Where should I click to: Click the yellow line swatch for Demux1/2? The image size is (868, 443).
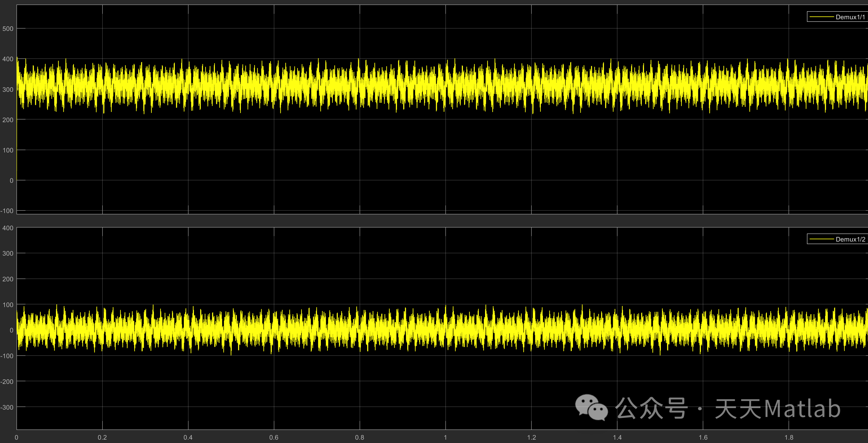[x=821, y=239]
